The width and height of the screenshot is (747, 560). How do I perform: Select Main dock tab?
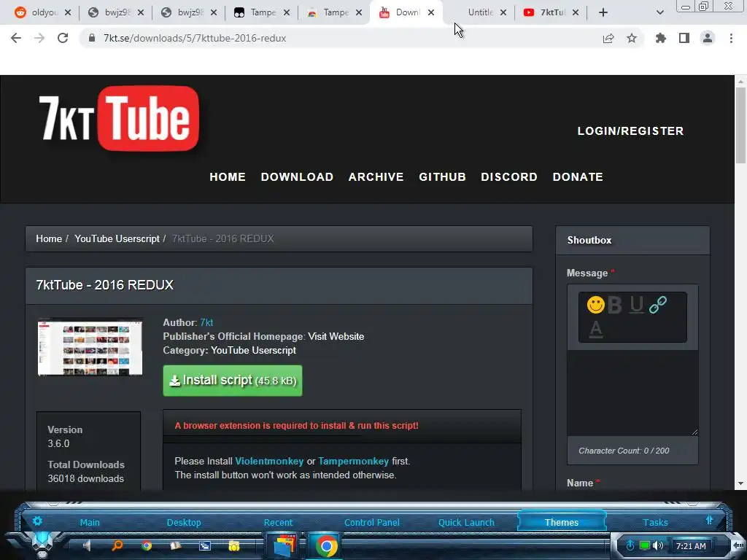coord(90,522)
